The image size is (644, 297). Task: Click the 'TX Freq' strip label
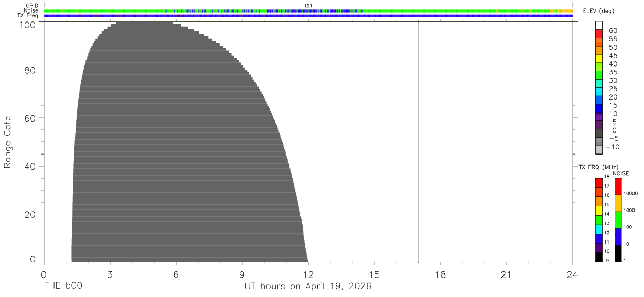28,16
